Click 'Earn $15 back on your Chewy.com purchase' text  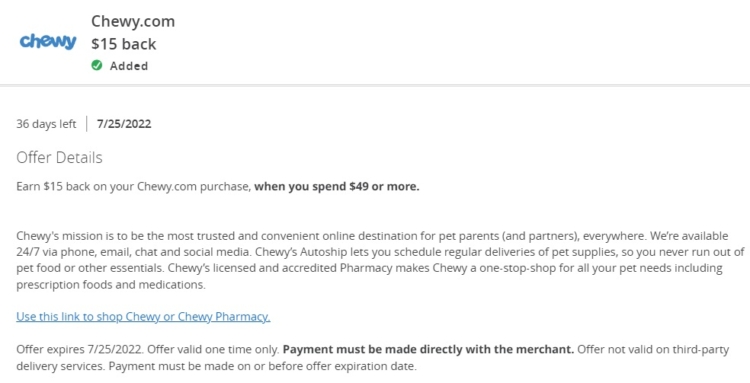pyautogui.click(x=133, y=186)
